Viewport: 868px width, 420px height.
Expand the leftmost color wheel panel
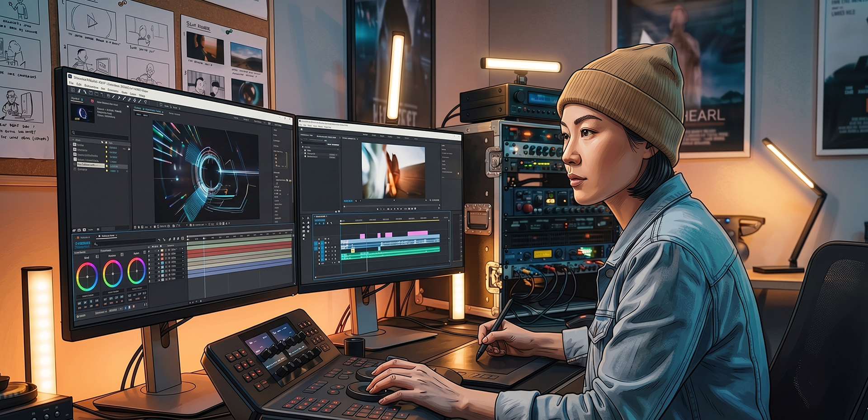97,256
